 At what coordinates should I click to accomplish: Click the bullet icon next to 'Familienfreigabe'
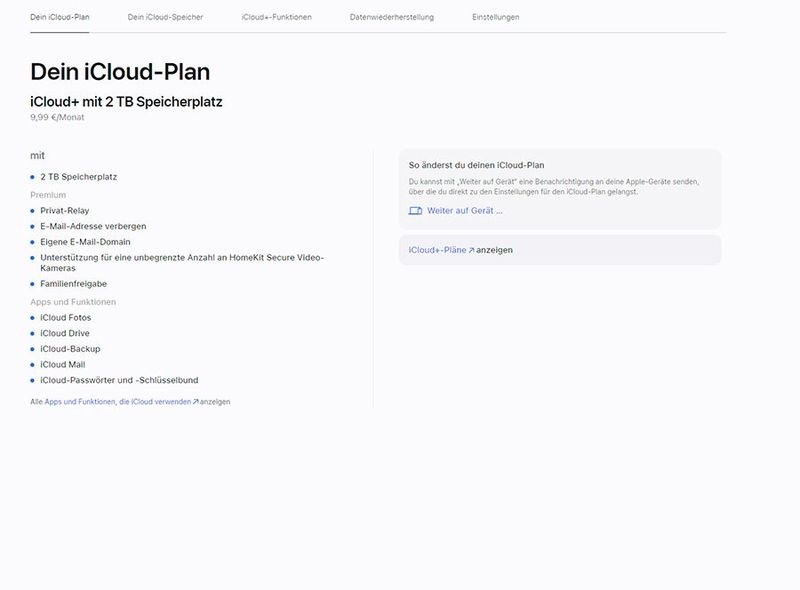tap(32, 283)
